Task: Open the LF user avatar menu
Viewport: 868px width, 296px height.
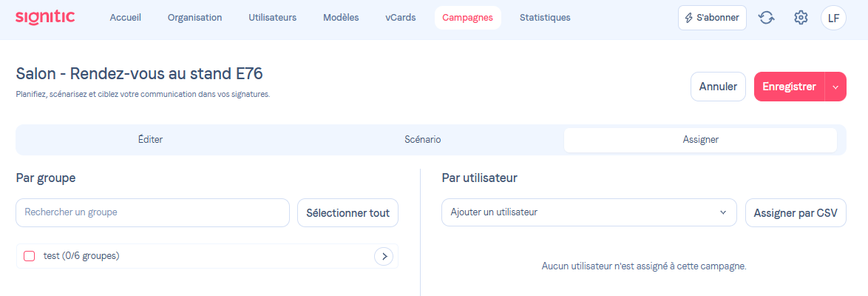Action: pyautogui.click(x=833, y=18)
